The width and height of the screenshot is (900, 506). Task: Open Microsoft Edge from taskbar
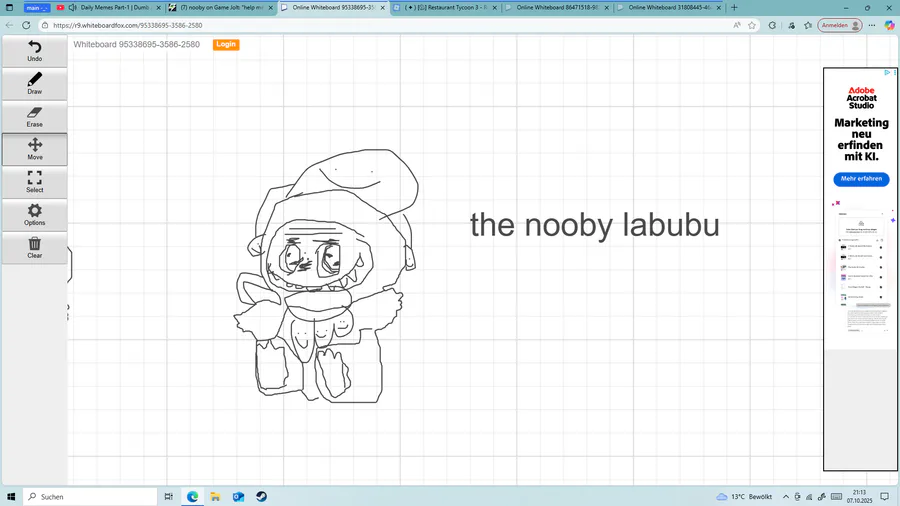pyautogui.click(x=192, y=496)
